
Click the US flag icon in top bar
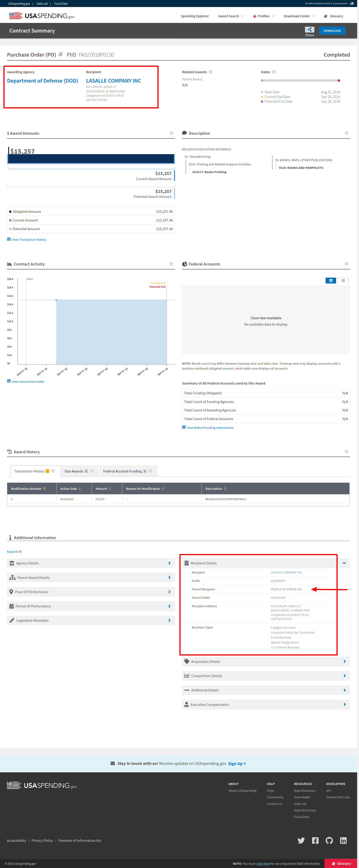pyautogui.click(x=352, y=3)
